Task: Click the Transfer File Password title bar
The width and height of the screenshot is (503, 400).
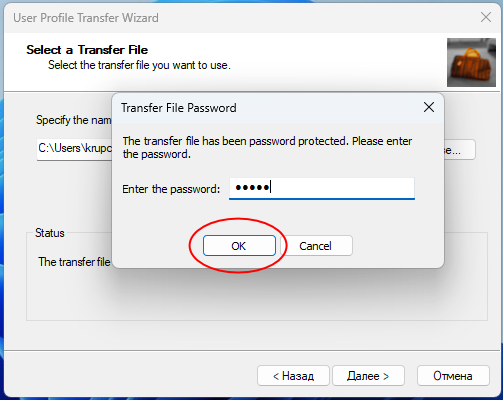Action: [x=267, y=108]
